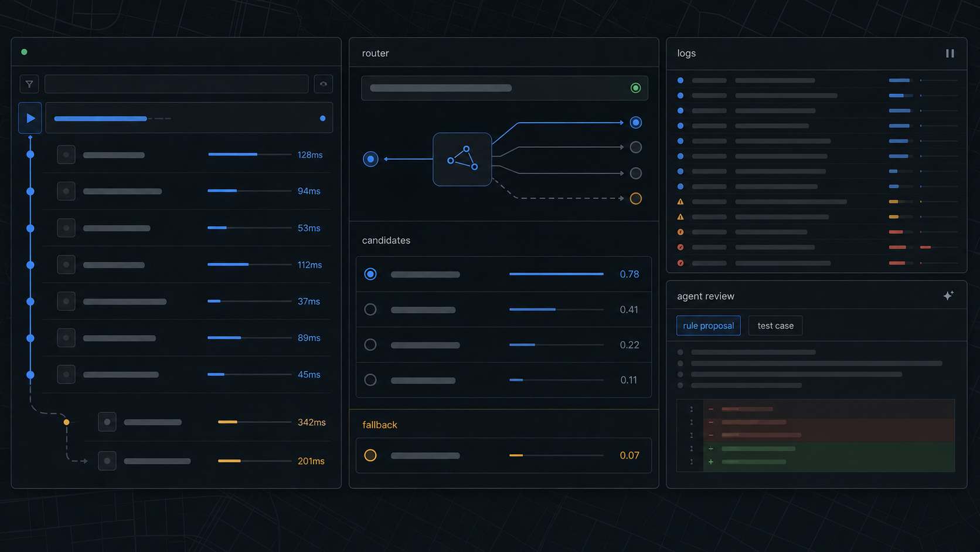Click the score bar for the 0.78 candidate
980x552 pixels.
(x=556, y=274)
